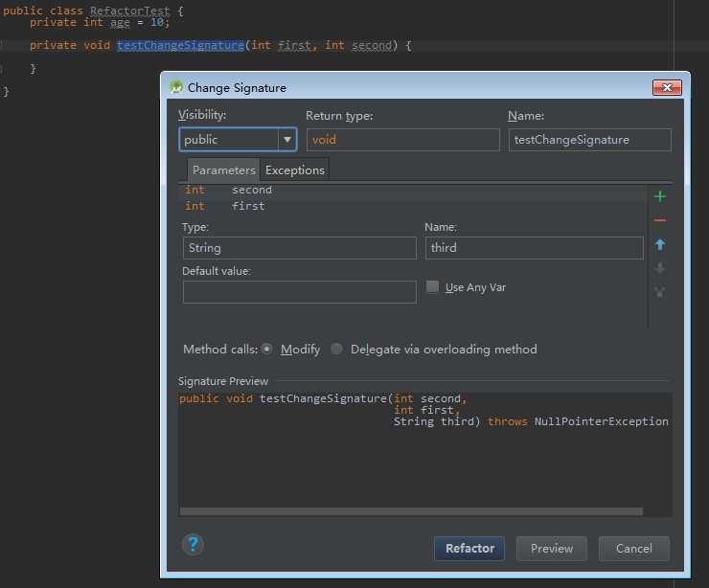709x588 pixels.
Task: Open help with the question mark icon
Action: (194, 545)
